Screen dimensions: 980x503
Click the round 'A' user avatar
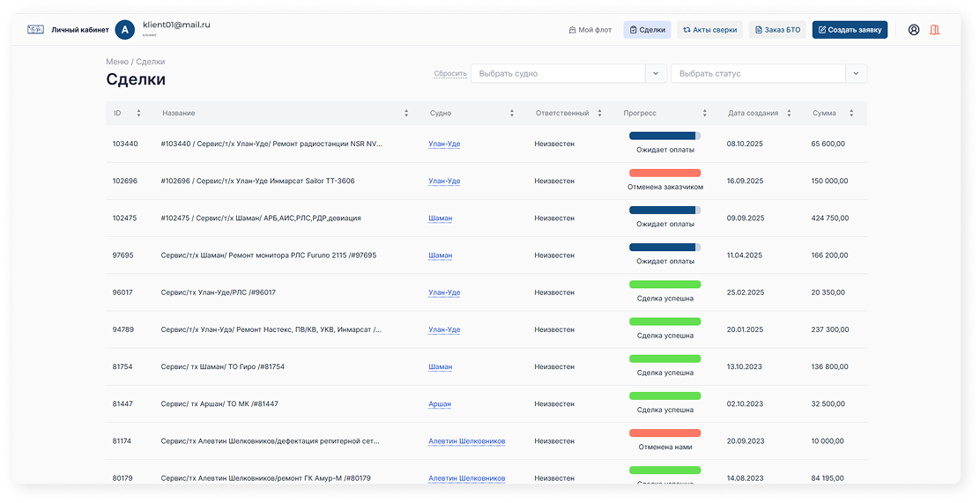(125, 30)
